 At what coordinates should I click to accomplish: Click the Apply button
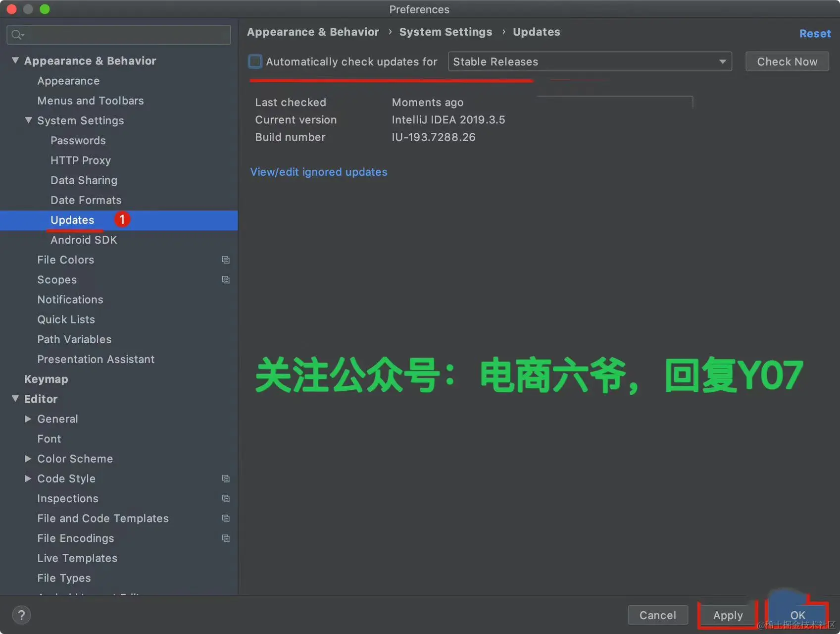(x=728, y=615)
